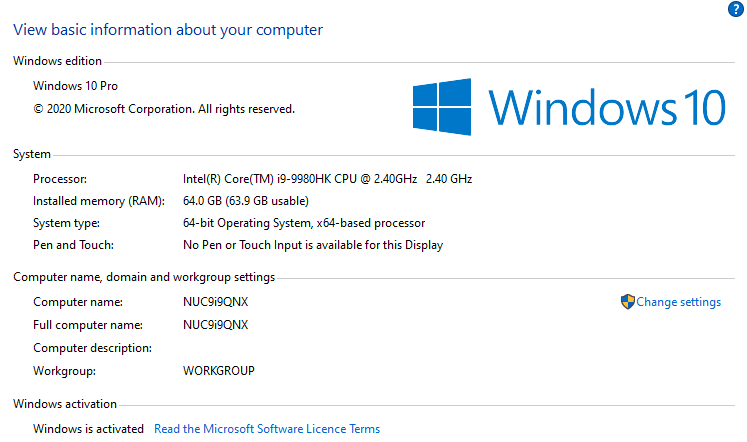The image size is (747, 442).
Task: Click the 'System' section header
Action: pyautogui.click(x=31, y=154)
